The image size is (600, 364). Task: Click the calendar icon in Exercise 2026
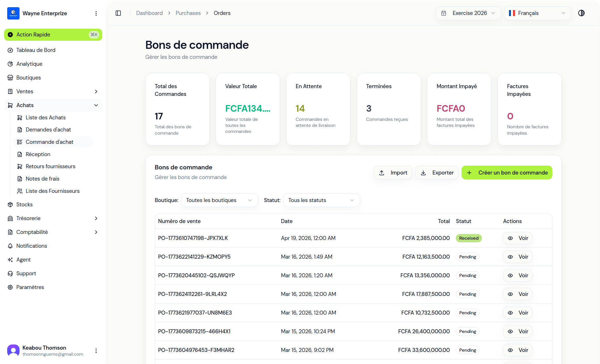[x=444, y=13]
